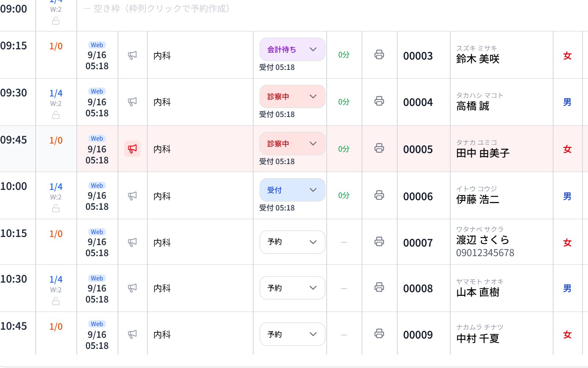Click the megaphone call icon for 渡辺 さくら
Image resolution: width=588 pixels, height=368 pixels.
click(132, 242)
